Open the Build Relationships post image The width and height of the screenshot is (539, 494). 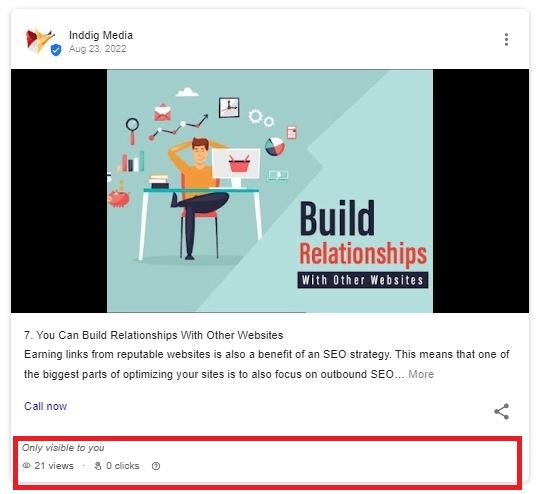click(x=270, y=191)
